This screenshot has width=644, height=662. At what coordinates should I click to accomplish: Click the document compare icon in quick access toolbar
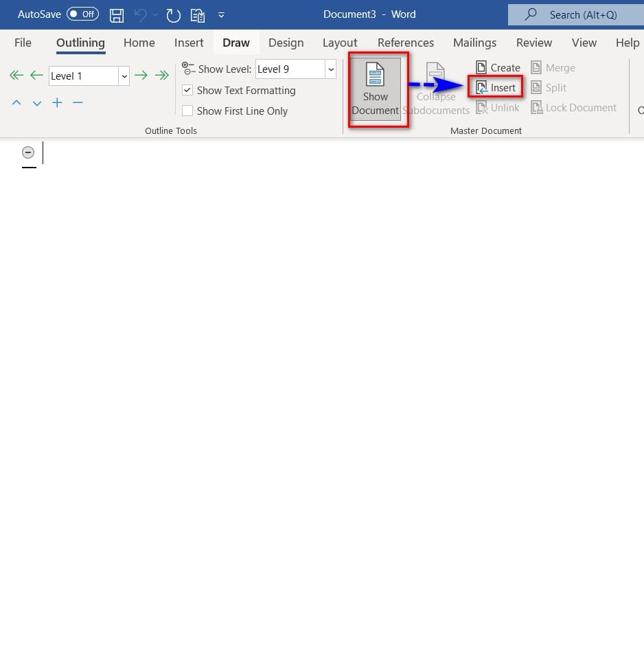click(198, 16)
